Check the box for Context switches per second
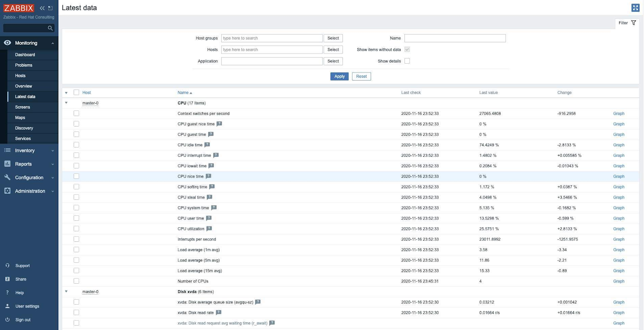Screen dimensions: 644x330 [x=76, y=113]
